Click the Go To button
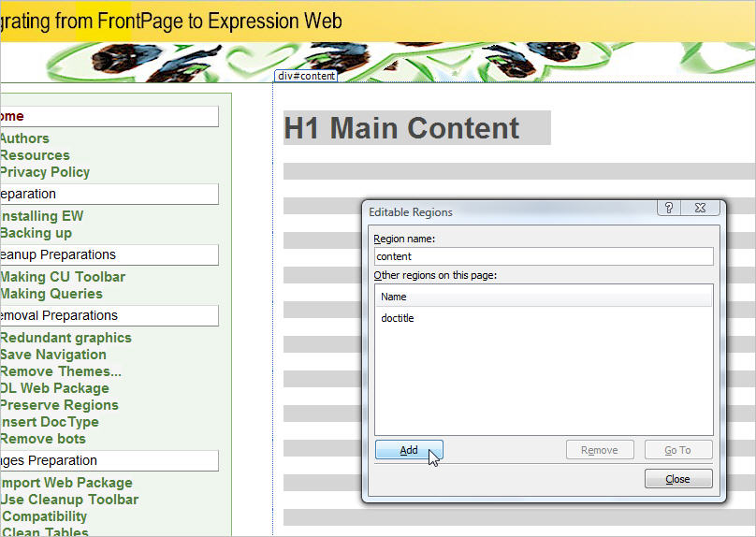Image resolution: width=756 pixels, height=537 pixels. click(x=678, y=450)
